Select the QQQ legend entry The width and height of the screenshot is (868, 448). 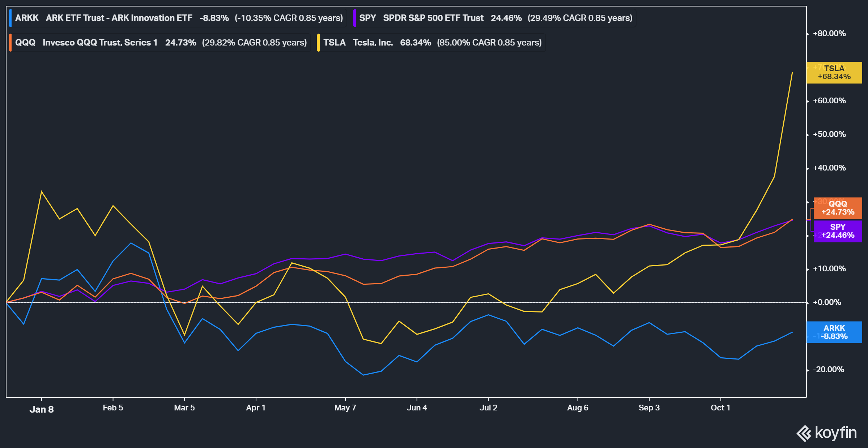pos(159,43)
